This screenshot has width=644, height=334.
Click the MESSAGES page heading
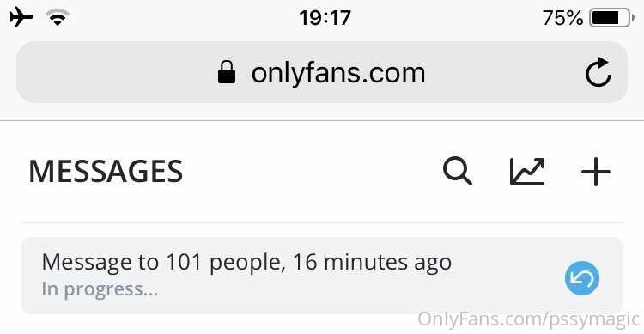[106, 172]
